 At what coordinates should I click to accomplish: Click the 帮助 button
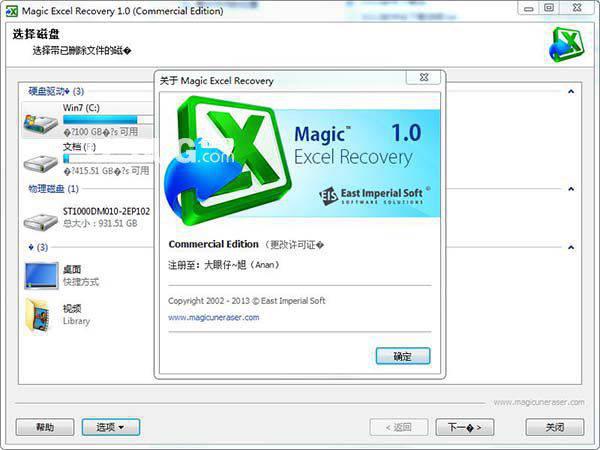click(45, 427)
